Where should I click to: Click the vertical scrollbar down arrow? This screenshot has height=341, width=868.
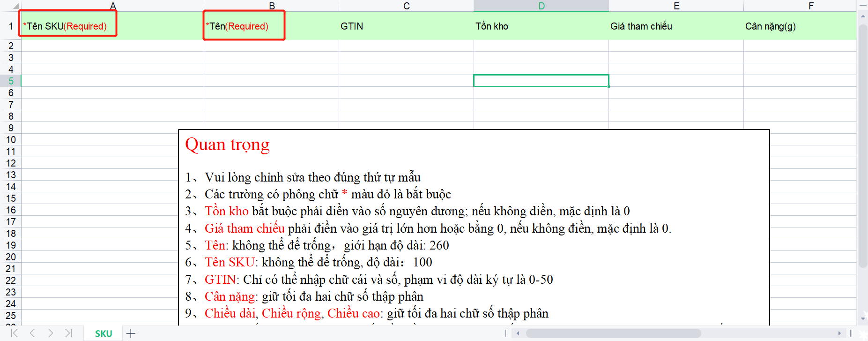click(863, 318)
